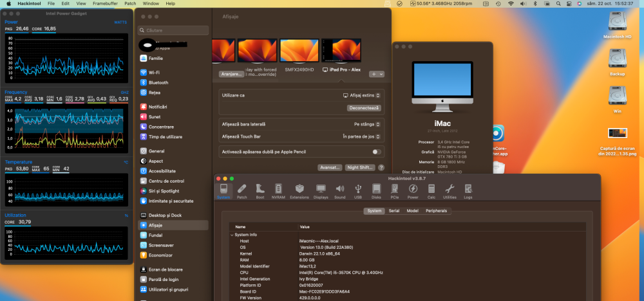This screenshot has width=644, height=301.
Task: Open the NVRAM section in Hackintool
Action: pos(278,192)
